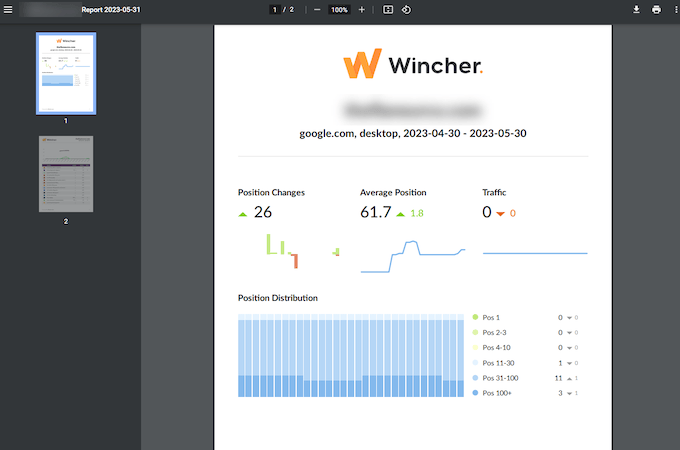This screenshot has height=450, width=680.
Task: Print the PDF report
Action: pyautogui.click(x=657, y=10)
